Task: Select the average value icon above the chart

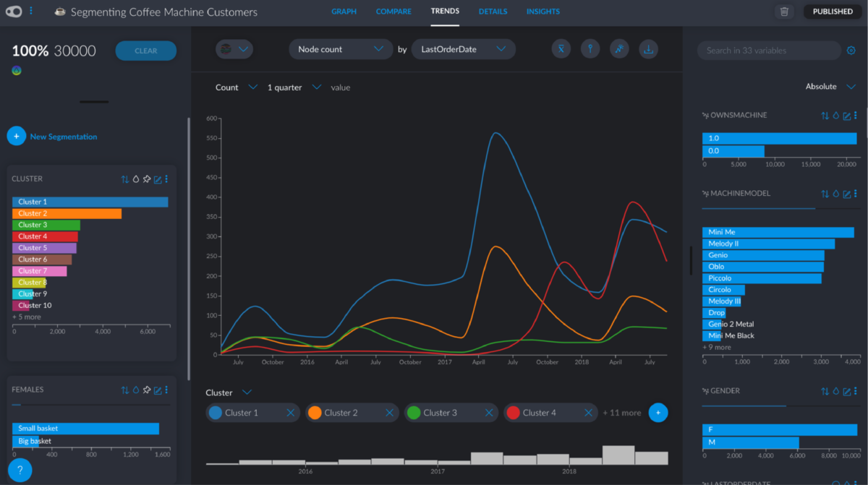Action: [561, 48]
